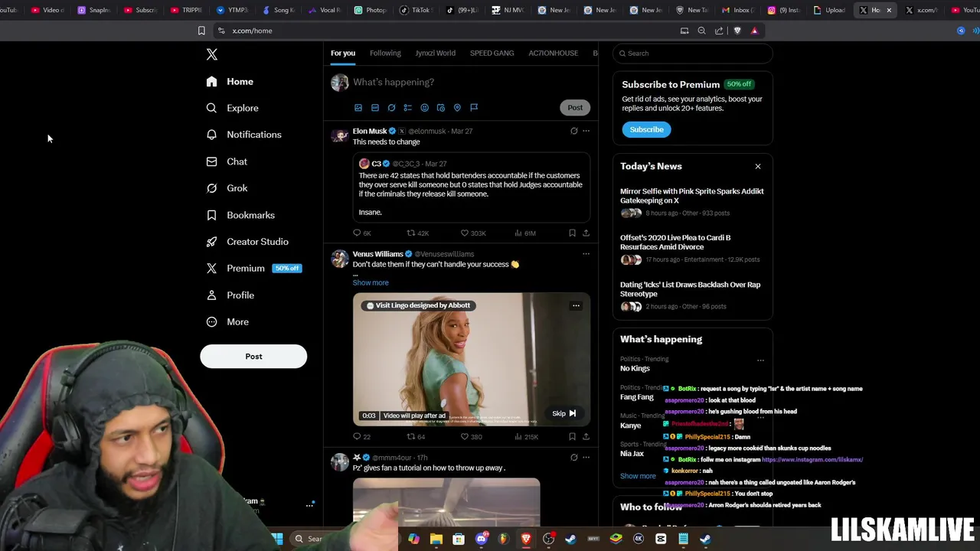This screenshot has height=551, width=980.
Task: Like Elon Musk's post with 303K likes
Action: [472, 233]
